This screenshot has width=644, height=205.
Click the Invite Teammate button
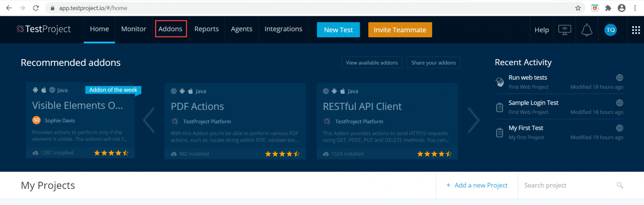click(400, 30)
